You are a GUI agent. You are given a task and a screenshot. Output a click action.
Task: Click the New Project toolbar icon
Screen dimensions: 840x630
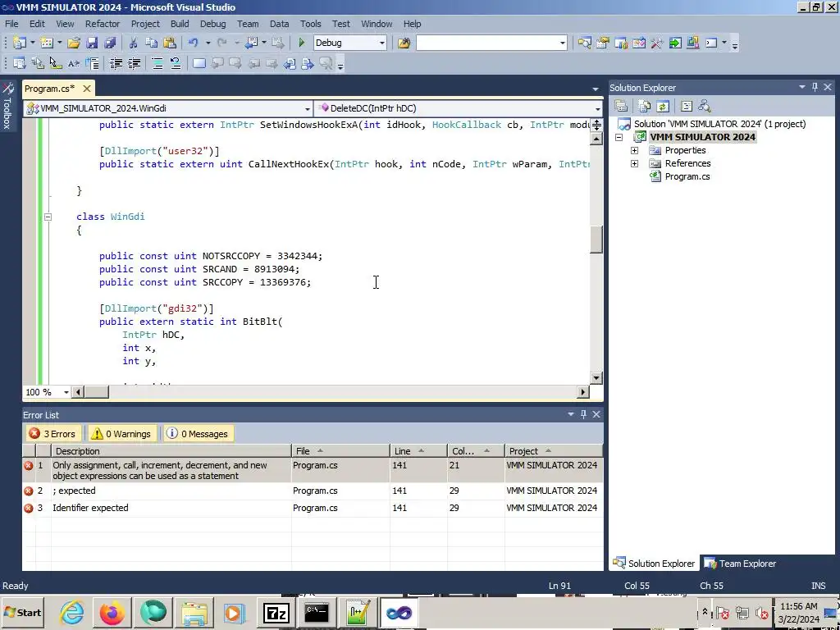pyautogui.click(x=20, y=43)
